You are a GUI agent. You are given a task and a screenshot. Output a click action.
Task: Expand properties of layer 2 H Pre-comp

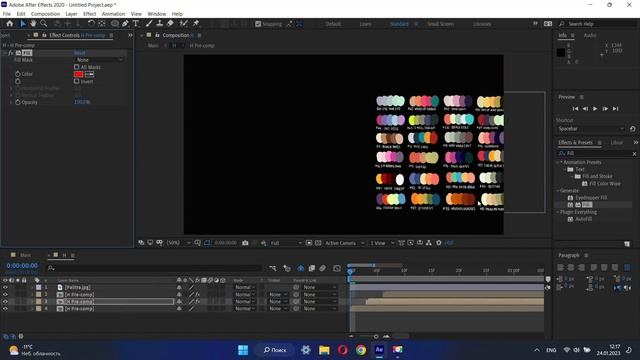32,294
